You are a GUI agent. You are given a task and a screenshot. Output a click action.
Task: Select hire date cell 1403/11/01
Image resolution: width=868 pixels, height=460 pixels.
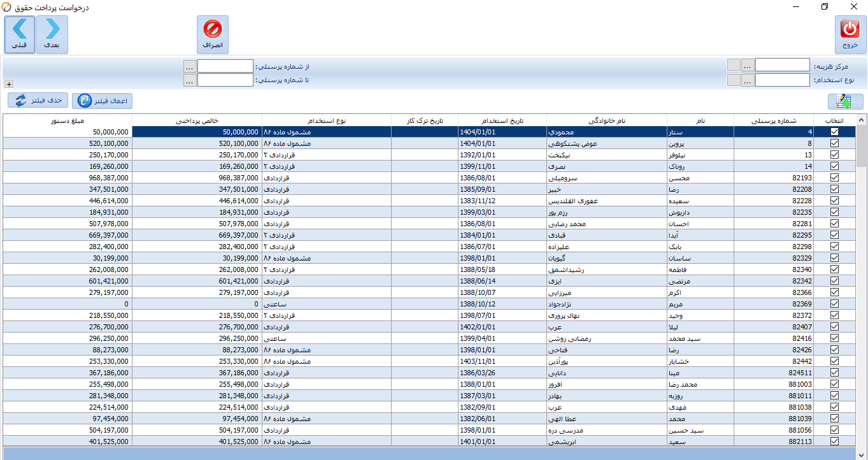(x=502, y=361)
